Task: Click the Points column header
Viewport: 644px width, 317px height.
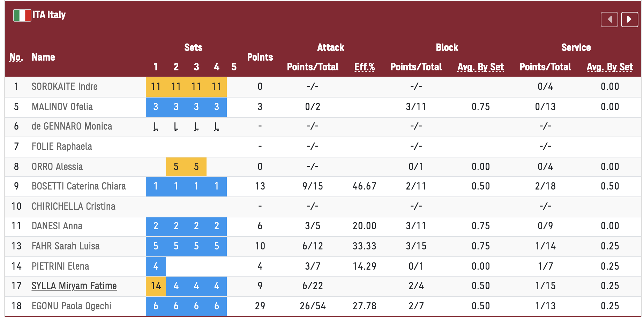Action: click(x=260, y=57)
